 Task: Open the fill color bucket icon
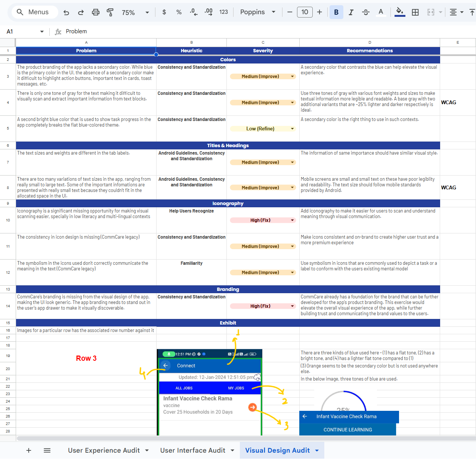(x=400, y=12)
